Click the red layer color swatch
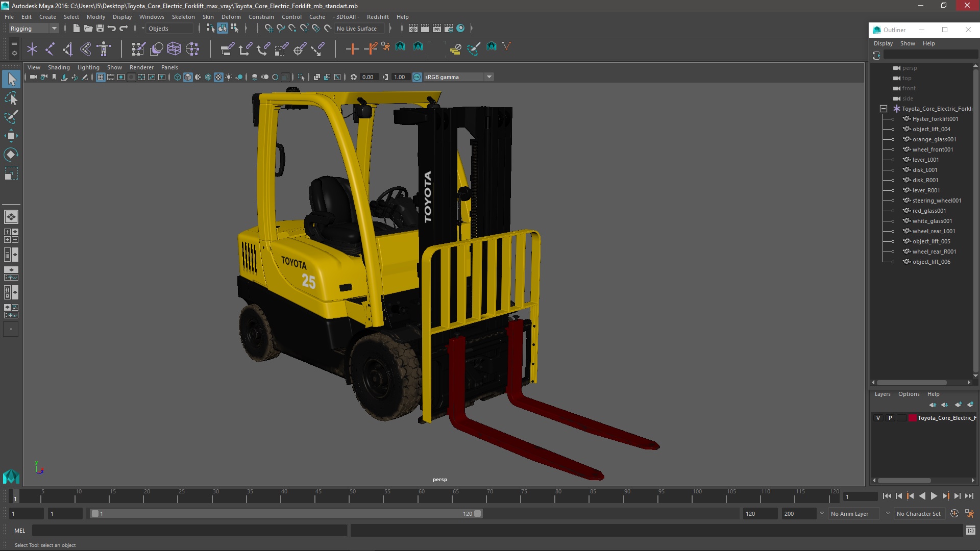980x551 pixels. (x=912, y=418)
